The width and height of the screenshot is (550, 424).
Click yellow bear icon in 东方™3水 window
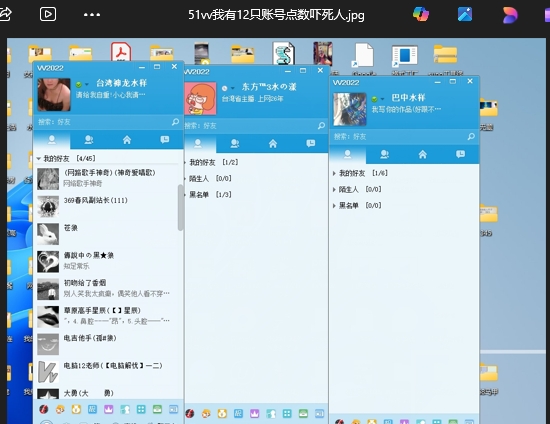[x=222, y=414]
